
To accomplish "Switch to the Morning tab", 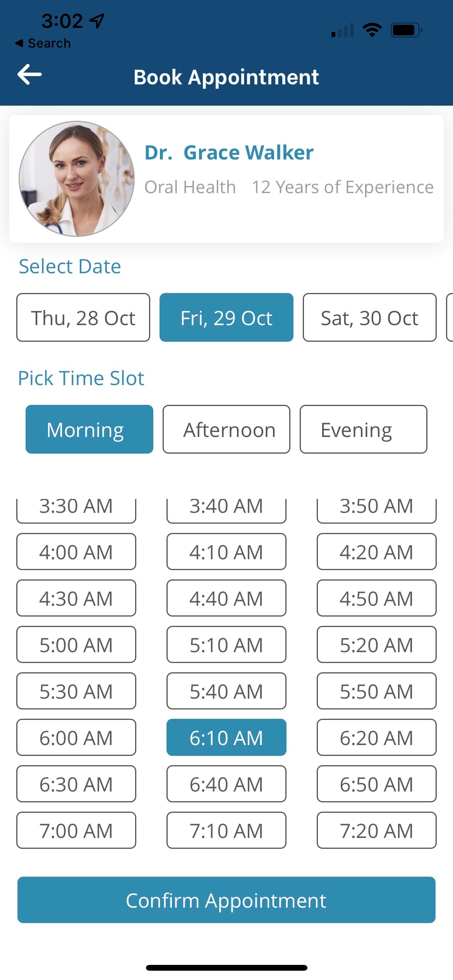I will [x=89, y=430].
